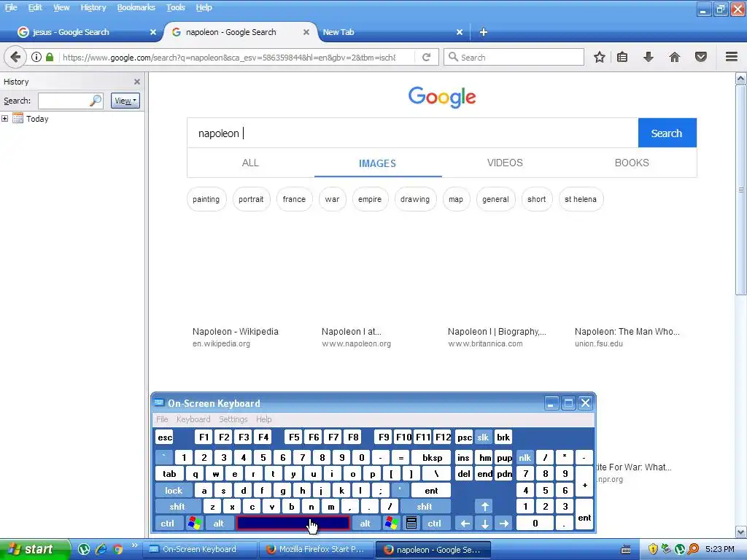Viewport: 747px width, 560px height.
Task: Open the Napoleon I | Biography result
Action: (496, 332)
